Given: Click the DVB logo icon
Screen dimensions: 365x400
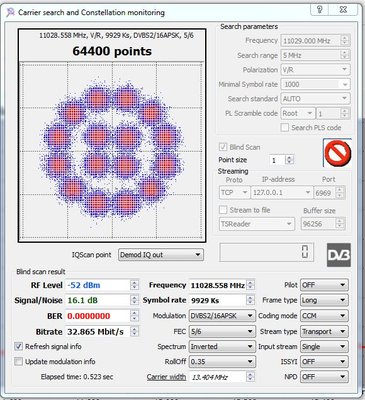Looking at the screenshot, I should click(x=339, y=255).
